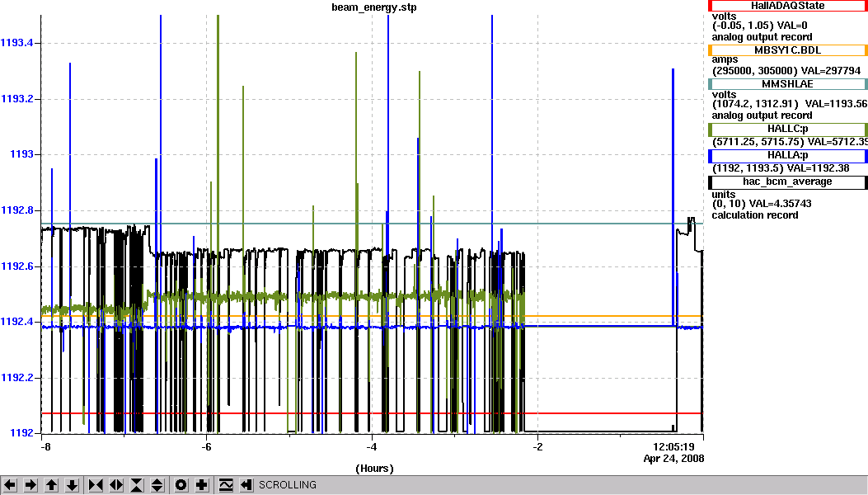Click the waveform refresh icon

point(226,485)
